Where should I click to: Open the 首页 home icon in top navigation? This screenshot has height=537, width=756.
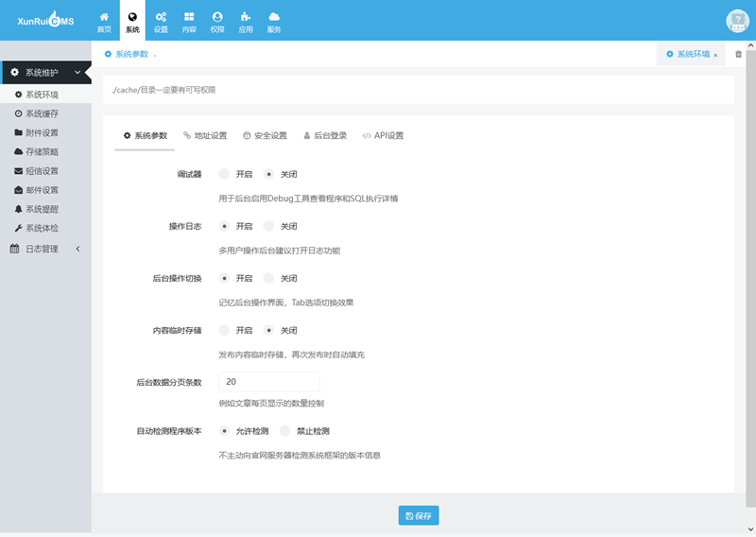(104, 22)
